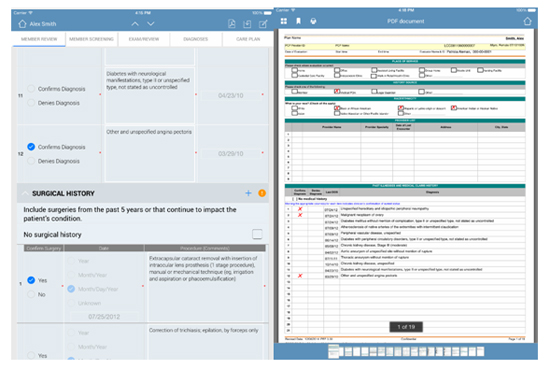Tap the bookmark icon in PDF viewer

(299, 21)
